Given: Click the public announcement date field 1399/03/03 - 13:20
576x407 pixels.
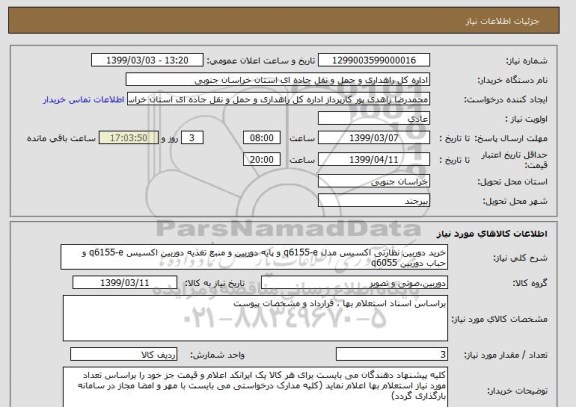Looking at the screenshot, I should point(147,60).
